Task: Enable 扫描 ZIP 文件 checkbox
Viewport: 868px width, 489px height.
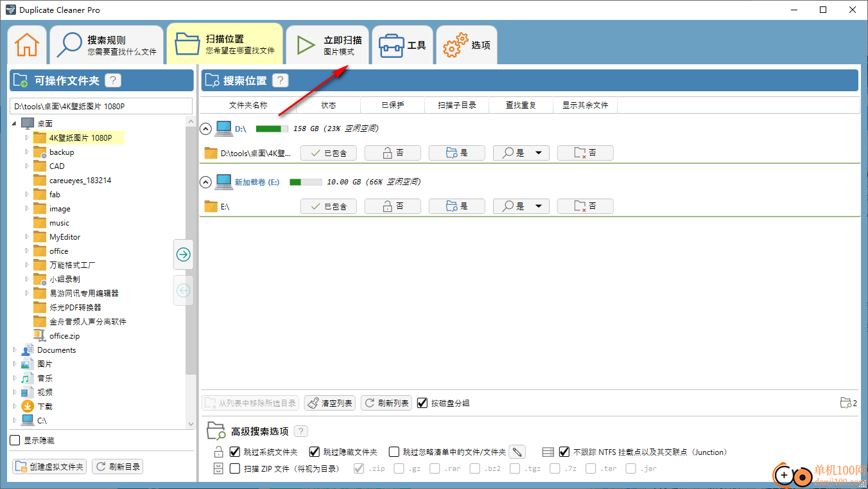Action: point(235,468)
